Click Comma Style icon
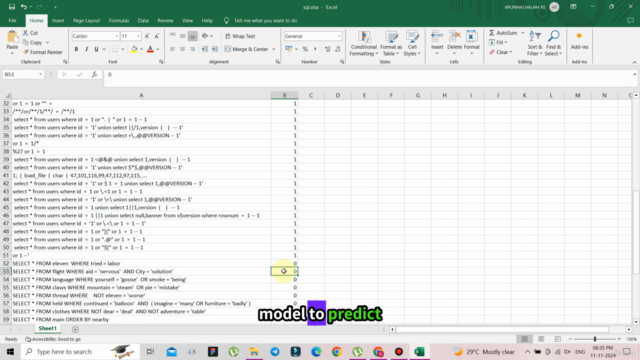 tap(315, 49)
